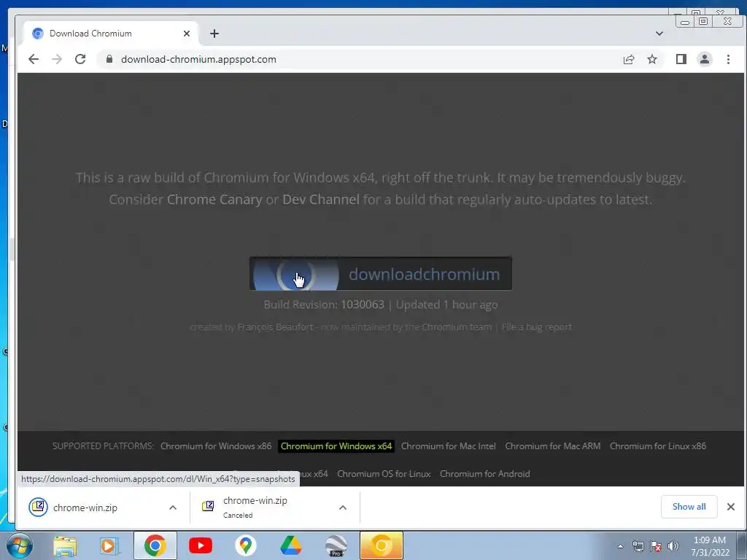Open the first chrome-win.zip download
The image size is (747, 560).
tap(85, 507)
